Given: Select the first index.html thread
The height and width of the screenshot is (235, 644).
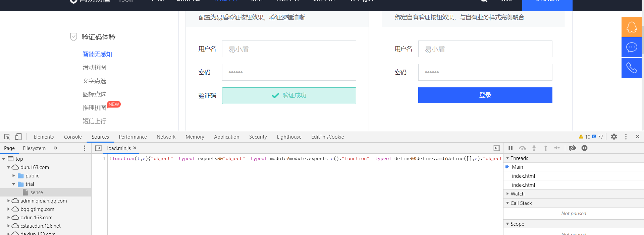Looking at the screenshot, I should 574,176.
